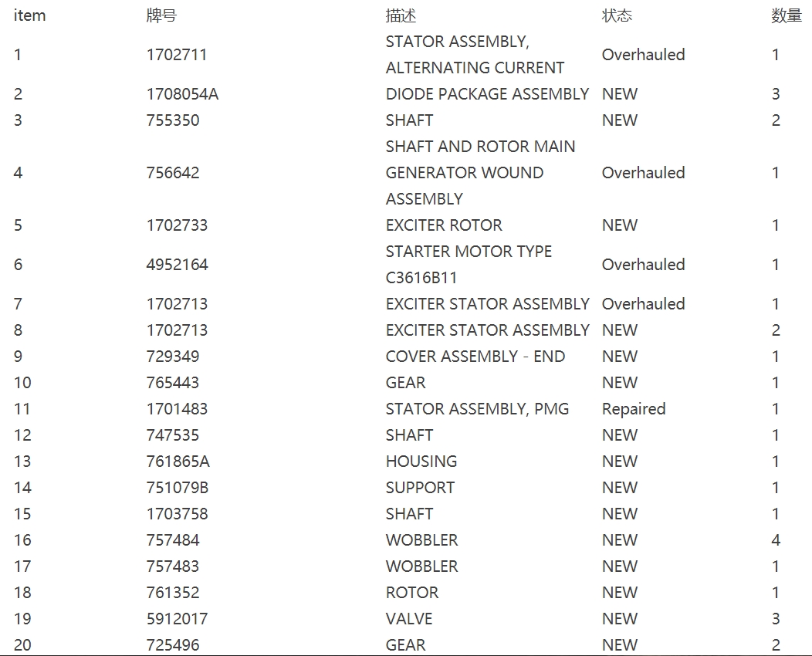The width and height of the screenshot is (812, 656).
Task: Select part number 761865A
Action: (178, 462)
